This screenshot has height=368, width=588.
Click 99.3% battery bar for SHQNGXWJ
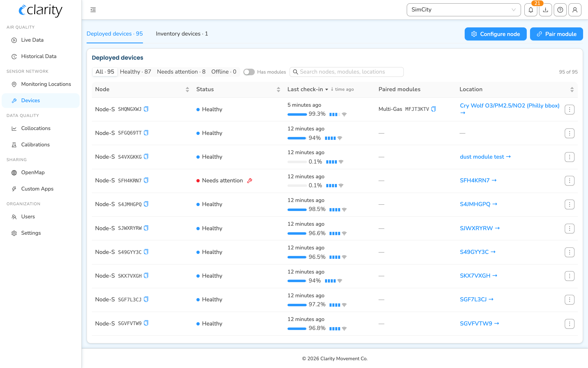coord(297,114)
